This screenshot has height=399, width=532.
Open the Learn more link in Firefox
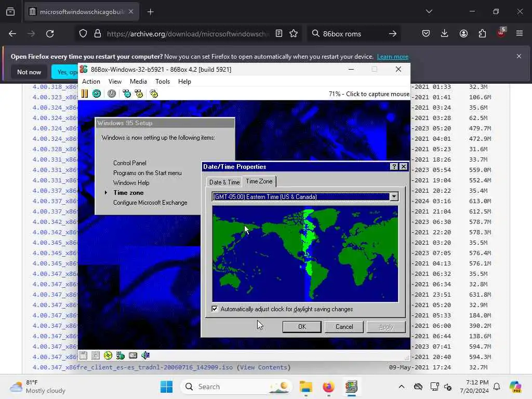point(393,57)
